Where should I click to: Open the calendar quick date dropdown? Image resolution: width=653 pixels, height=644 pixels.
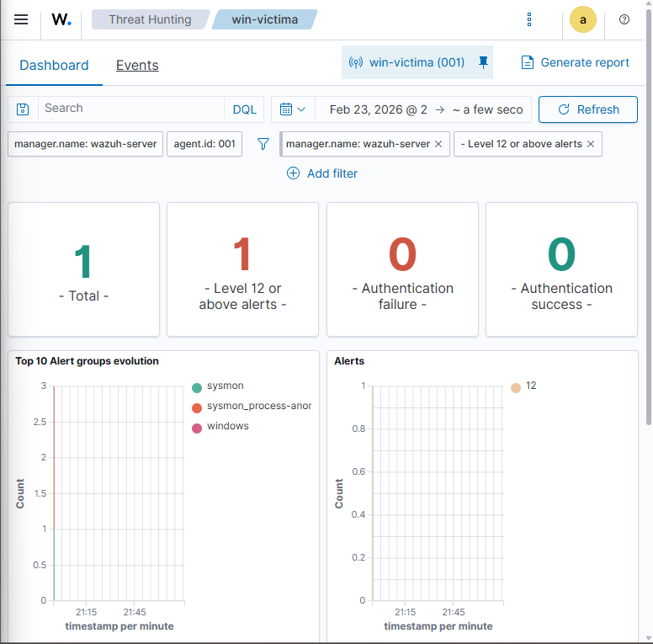[x=292, y=109]
